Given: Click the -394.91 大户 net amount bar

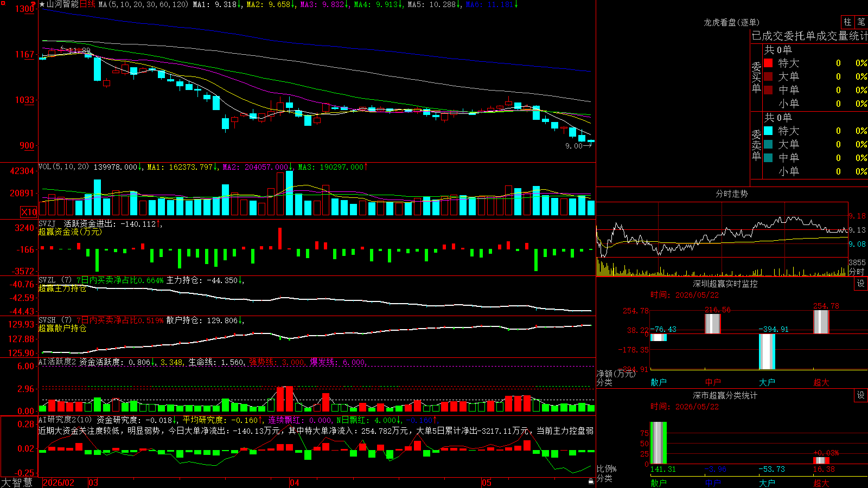Looking at the screenshot, I should (767, 351).
